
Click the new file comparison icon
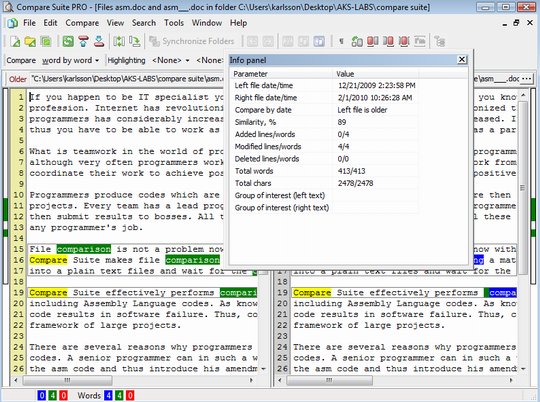15,41
